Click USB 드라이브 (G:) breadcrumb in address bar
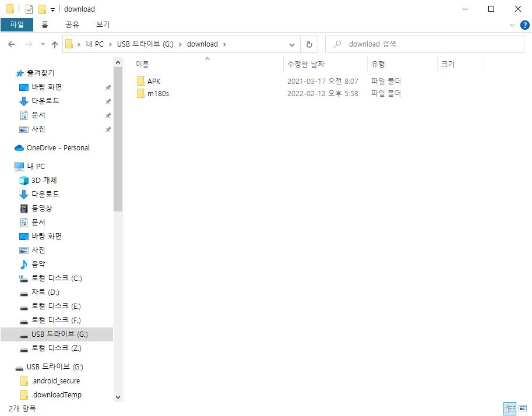Viewport: 532px width, 416px height. 145,44
